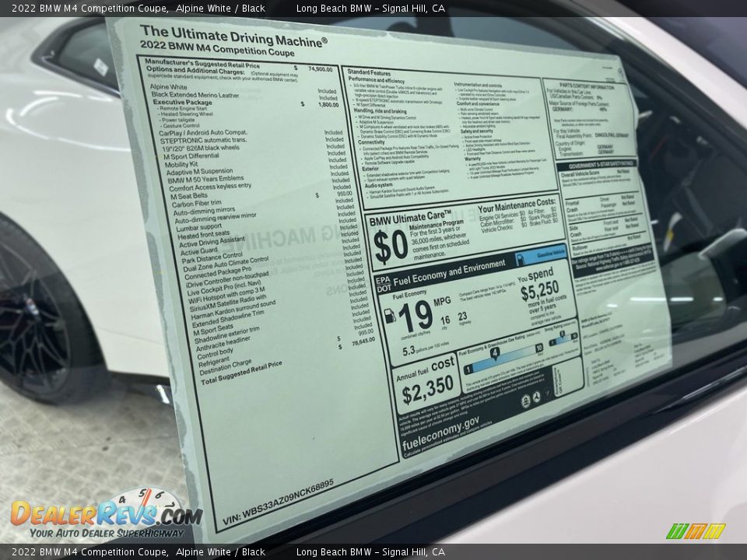Click 'Black Extended Merino Leather' line
Image resolution: width=747 pixels, height=560 pixels.
pyautogui.click(x=195, y=95)
